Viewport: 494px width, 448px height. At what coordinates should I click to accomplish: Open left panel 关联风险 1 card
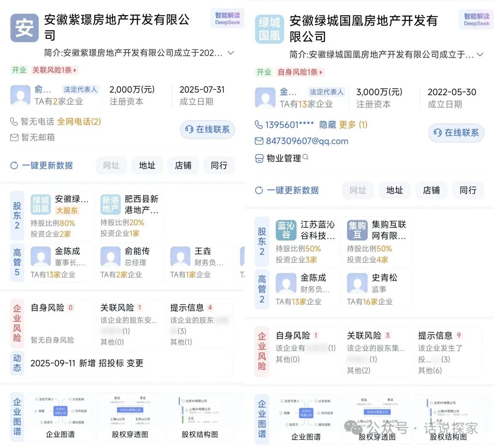click(x=131, y=324)
